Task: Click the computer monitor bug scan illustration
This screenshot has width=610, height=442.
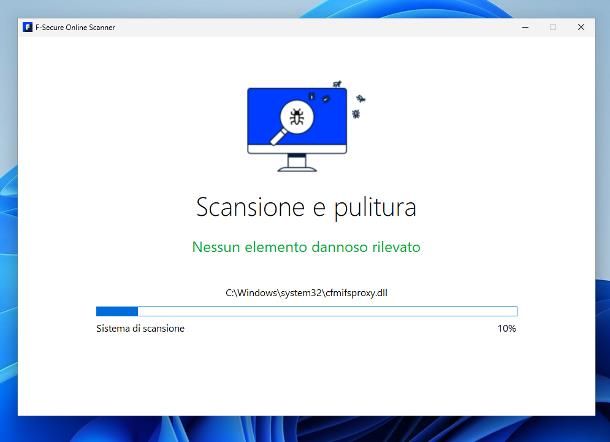Action: 306,126
